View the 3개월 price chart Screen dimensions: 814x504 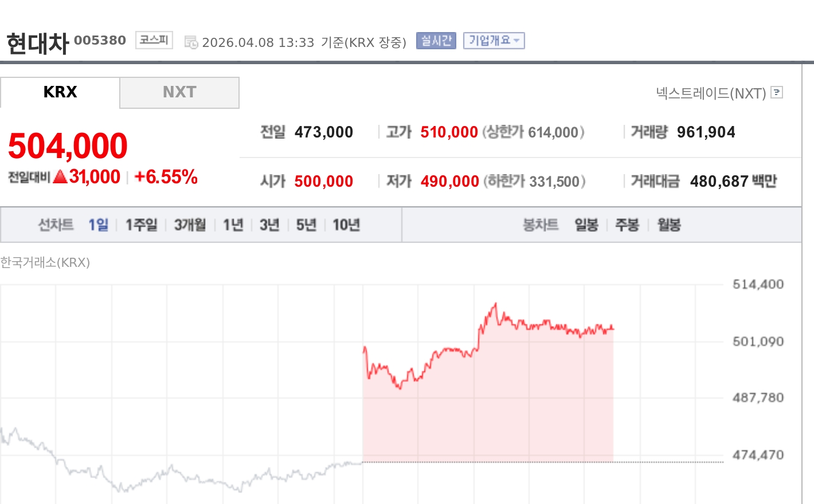tap(189, 225)
